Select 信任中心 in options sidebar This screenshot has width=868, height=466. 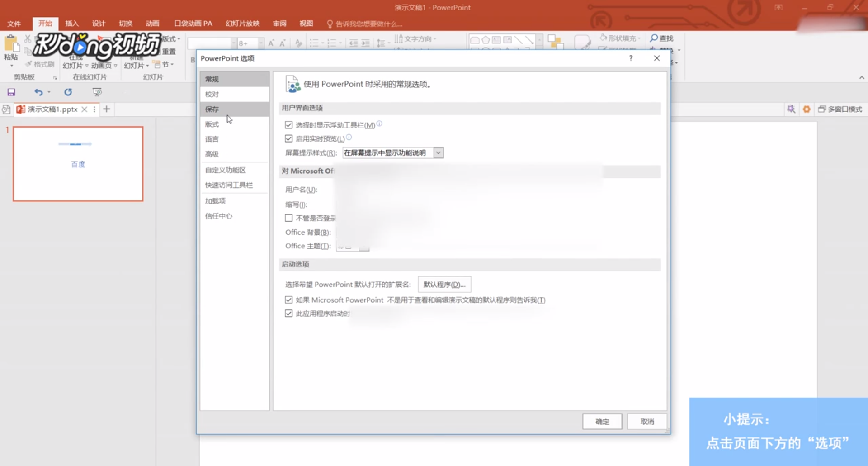click(235, 216)
